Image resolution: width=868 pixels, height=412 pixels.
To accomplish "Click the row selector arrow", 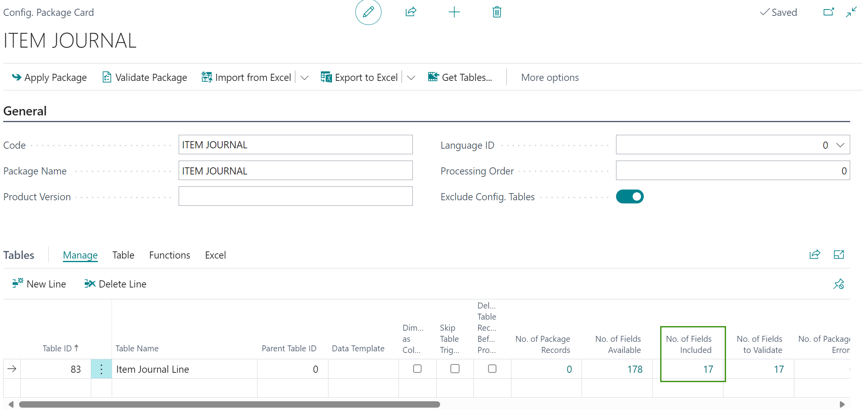I will 12,369.
